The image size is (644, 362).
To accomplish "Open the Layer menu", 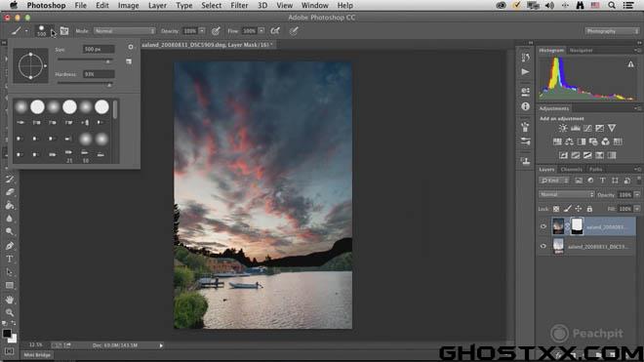I will pyautogui.click(x=157, y=5).
